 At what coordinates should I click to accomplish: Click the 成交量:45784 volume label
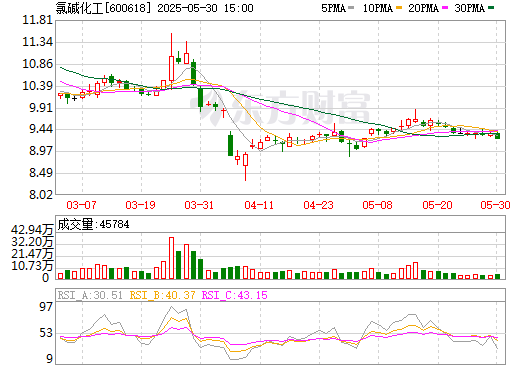pyautogui.click(x=93, y=224)
